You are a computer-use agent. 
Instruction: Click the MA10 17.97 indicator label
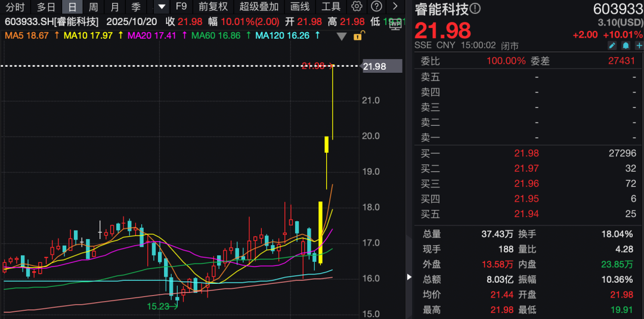click(x=88, y=36)
